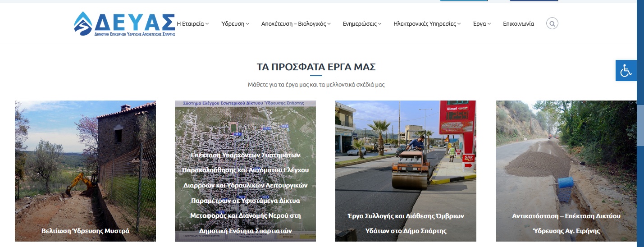Screen dimensions: 644x247
Task: Click the water-drop emblem in the logo
Action: pos(83,23)
